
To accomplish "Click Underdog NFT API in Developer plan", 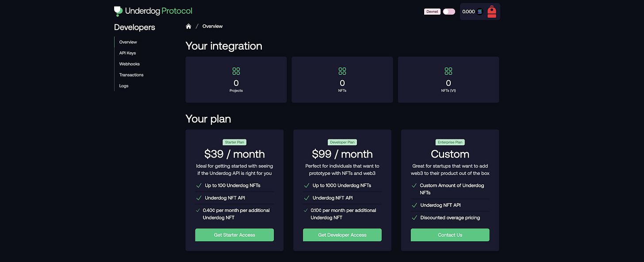I will coord(333,198).
